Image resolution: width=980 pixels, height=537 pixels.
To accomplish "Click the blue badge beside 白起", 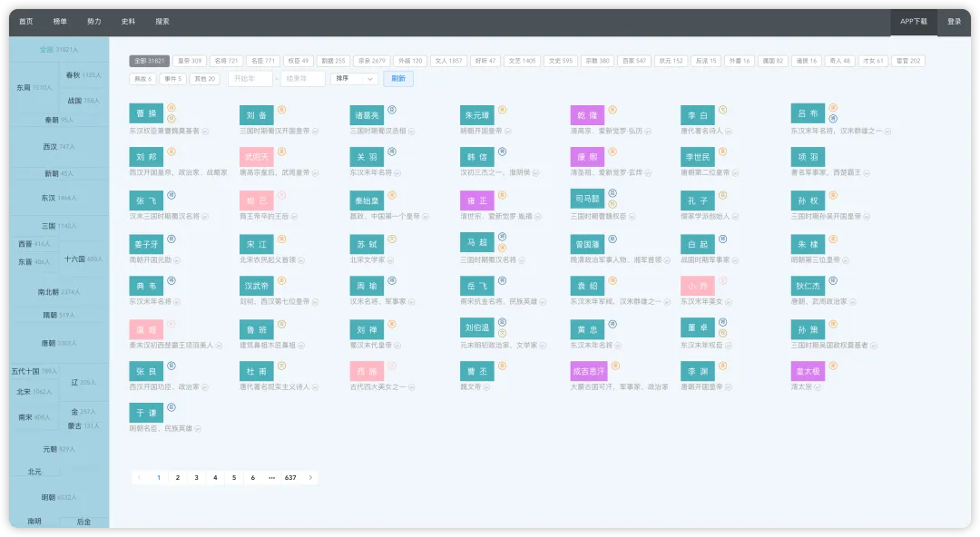I will [723, 239].
